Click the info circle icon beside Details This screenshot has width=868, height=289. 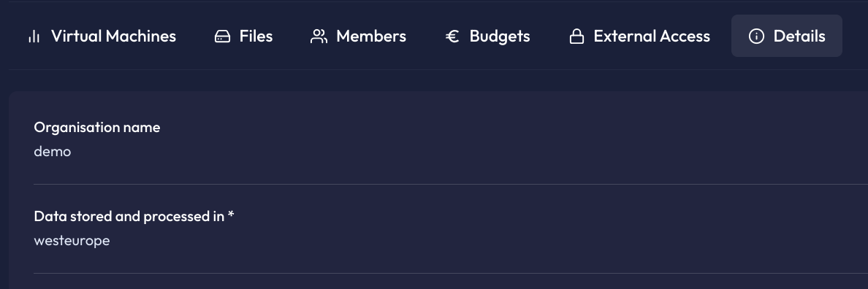coord(756,36)
